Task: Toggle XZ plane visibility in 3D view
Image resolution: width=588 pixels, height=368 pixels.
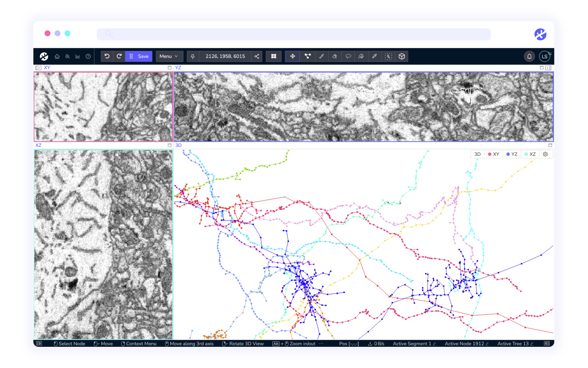Action: tap(530, 154)
